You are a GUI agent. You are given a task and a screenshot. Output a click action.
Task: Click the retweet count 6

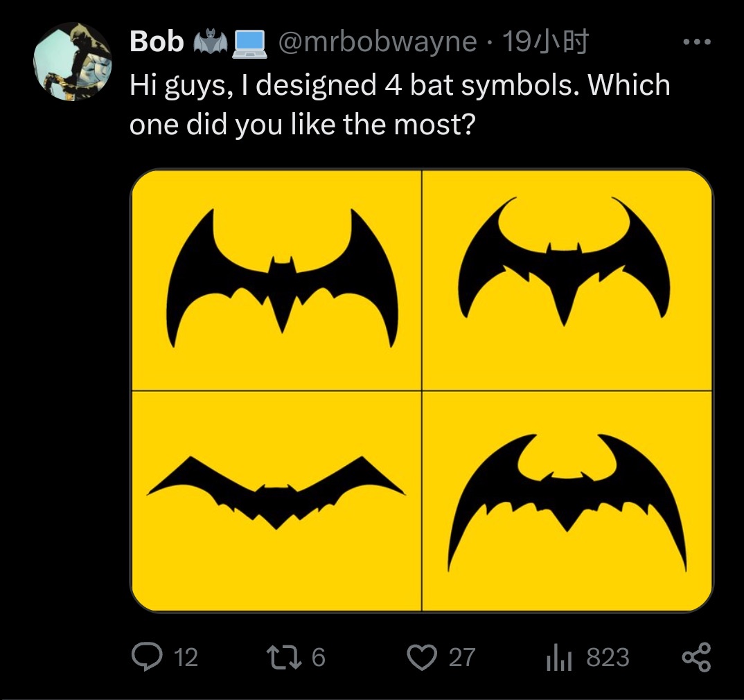point(319,658)
